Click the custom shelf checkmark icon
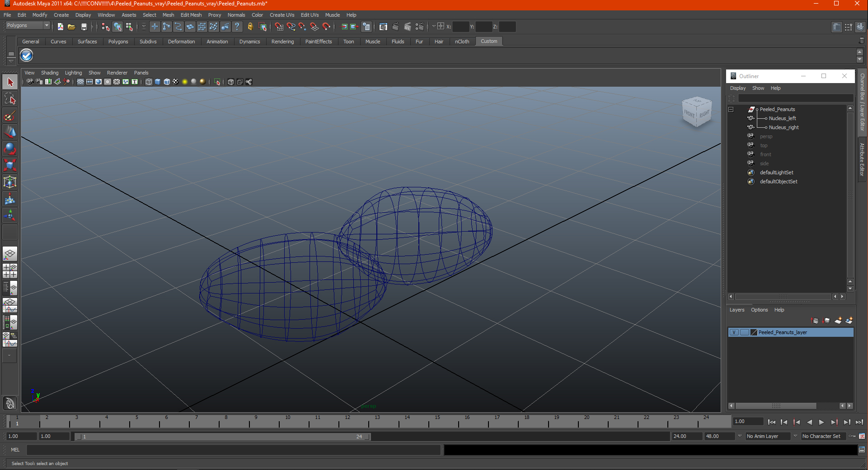Image resolution: width=868 pixels, height=470 pixels. click(x=27, y=56)
